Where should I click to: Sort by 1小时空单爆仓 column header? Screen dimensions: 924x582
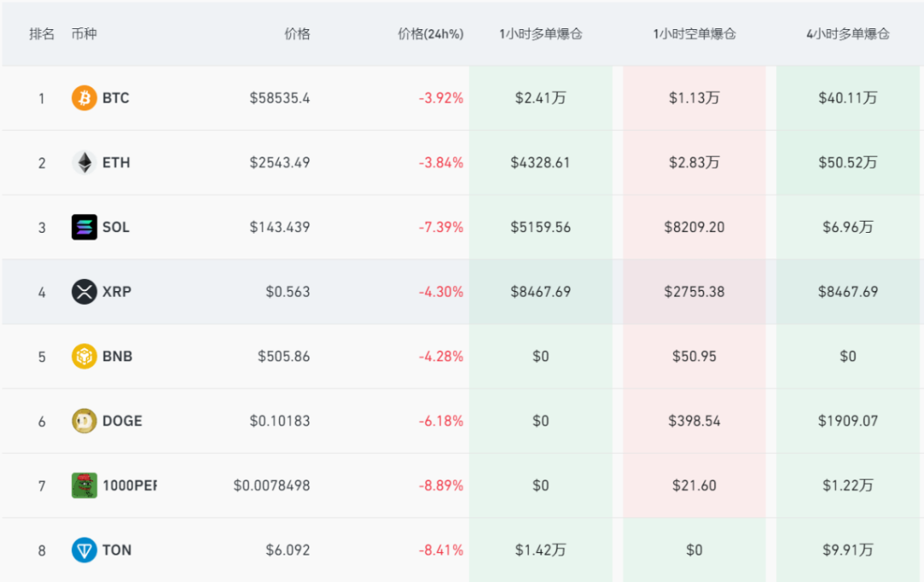point(694,34)
